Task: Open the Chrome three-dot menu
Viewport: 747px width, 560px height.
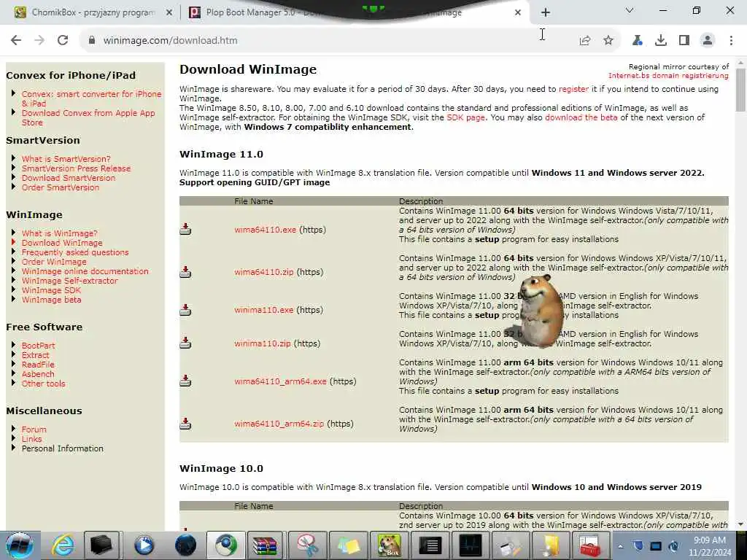Action: point(731,41)
